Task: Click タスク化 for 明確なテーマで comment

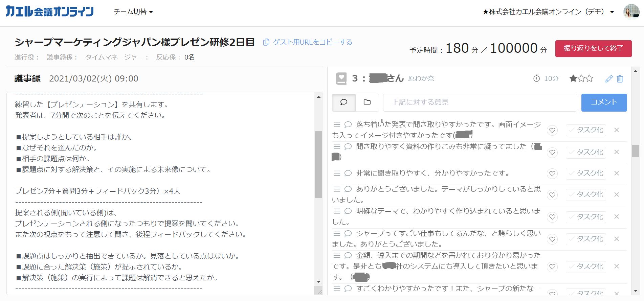Action: pos(586,217)
